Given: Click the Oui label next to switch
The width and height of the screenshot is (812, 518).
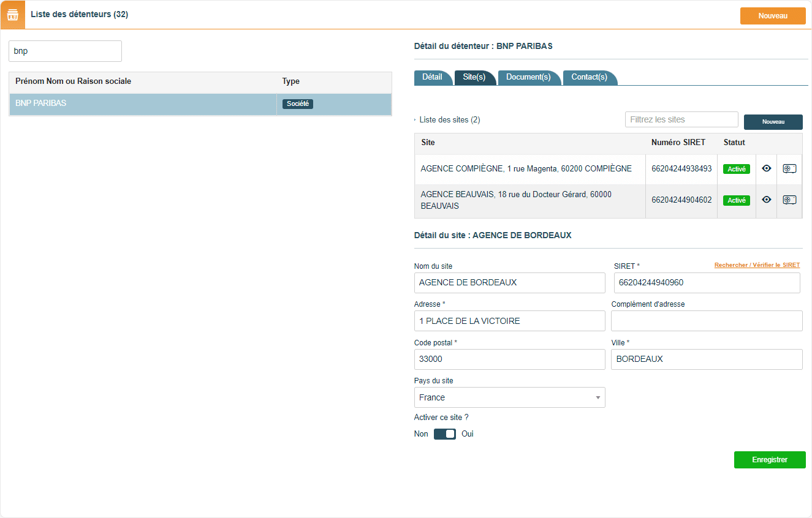Looking at the screenshot, I should tap(468, 434).
